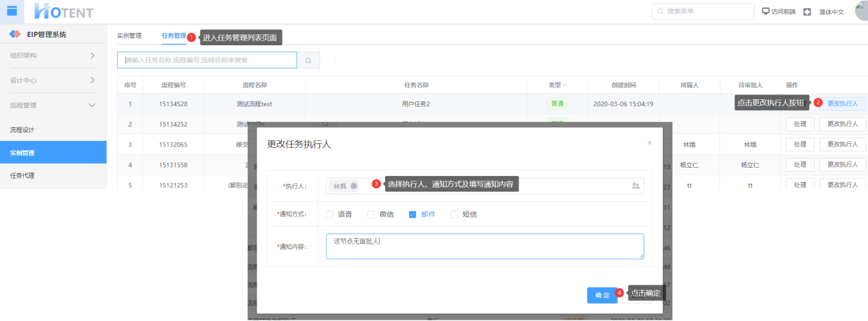Click process number 15132065 cell

coord(173,145)
